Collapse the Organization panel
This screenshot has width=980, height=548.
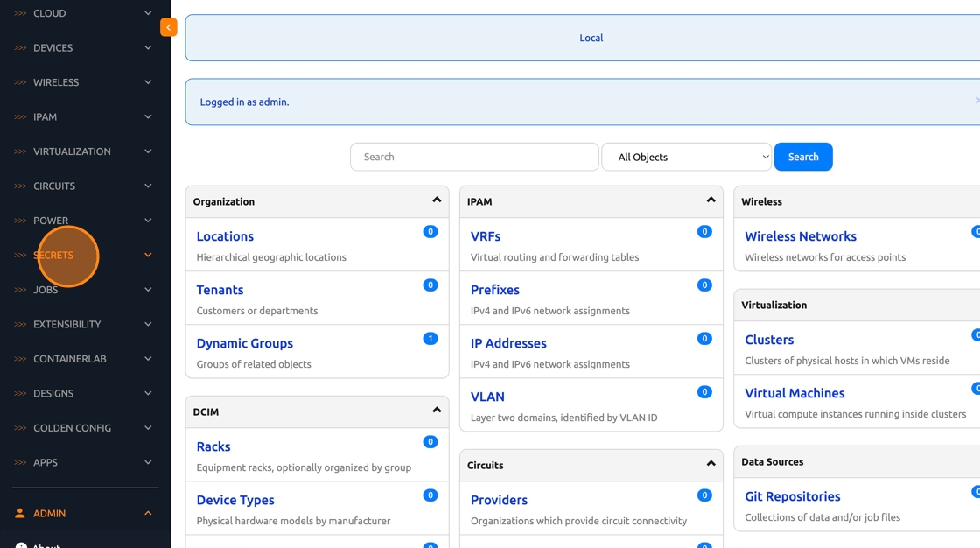pyautogui.click(x=437, y=200)
